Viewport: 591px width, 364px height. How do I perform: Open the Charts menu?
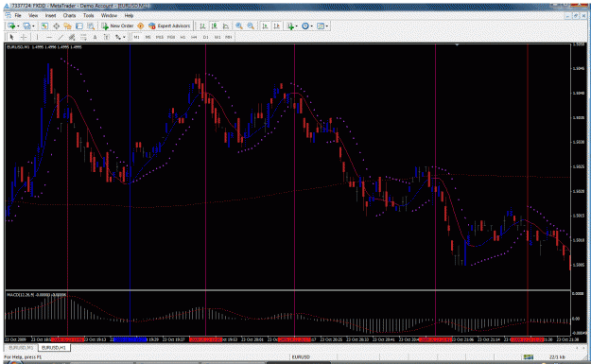point(69,15)
